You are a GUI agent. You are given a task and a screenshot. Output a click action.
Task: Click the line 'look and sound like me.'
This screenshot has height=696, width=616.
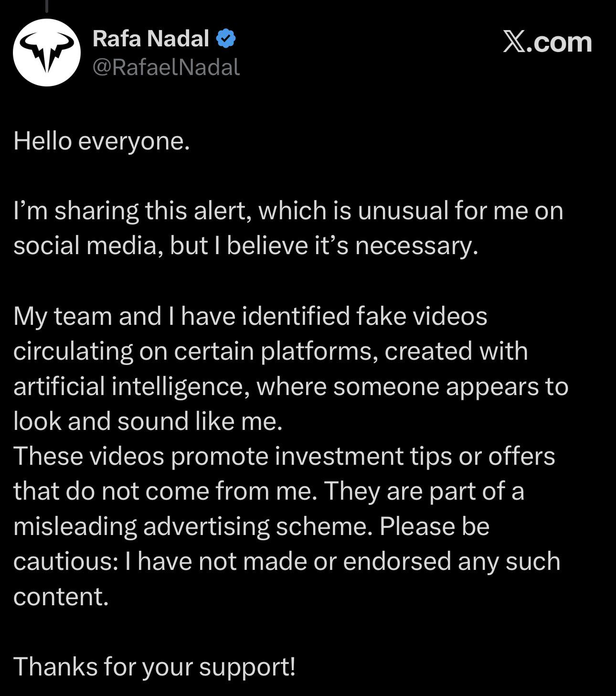click(148, 421)
